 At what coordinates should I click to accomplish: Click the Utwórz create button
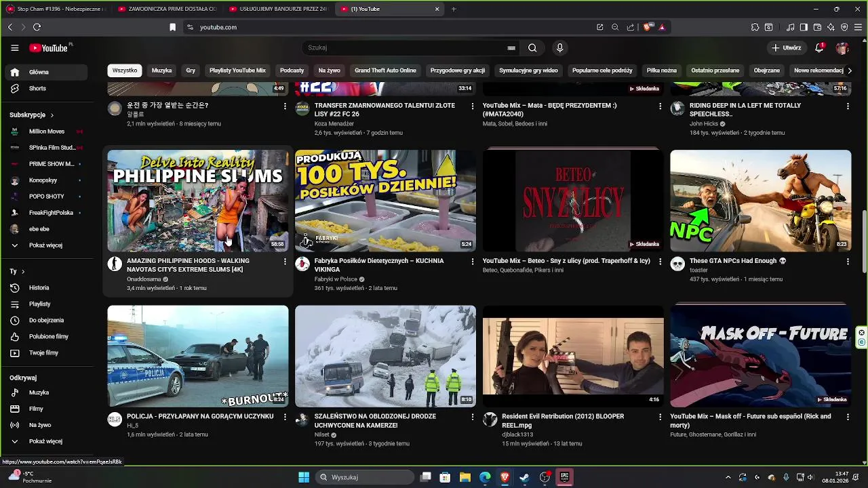click(x=786, y=48)
